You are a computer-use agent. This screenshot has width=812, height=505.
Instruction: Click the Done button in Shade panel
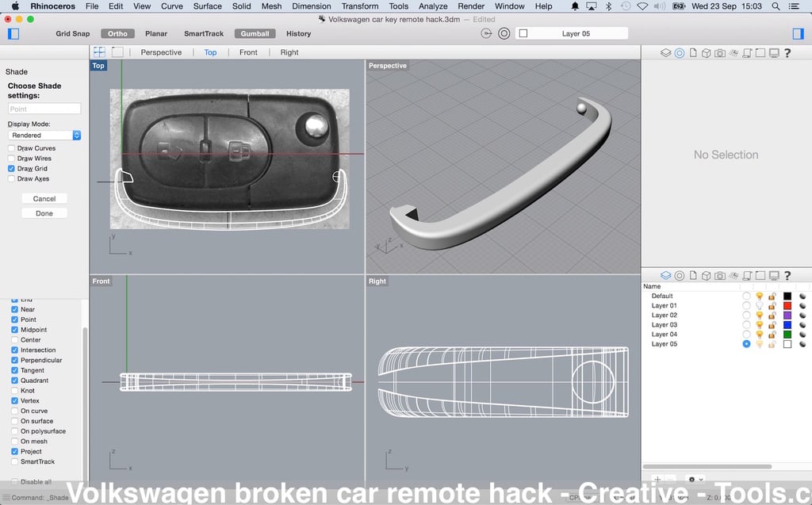coord(44,212)
